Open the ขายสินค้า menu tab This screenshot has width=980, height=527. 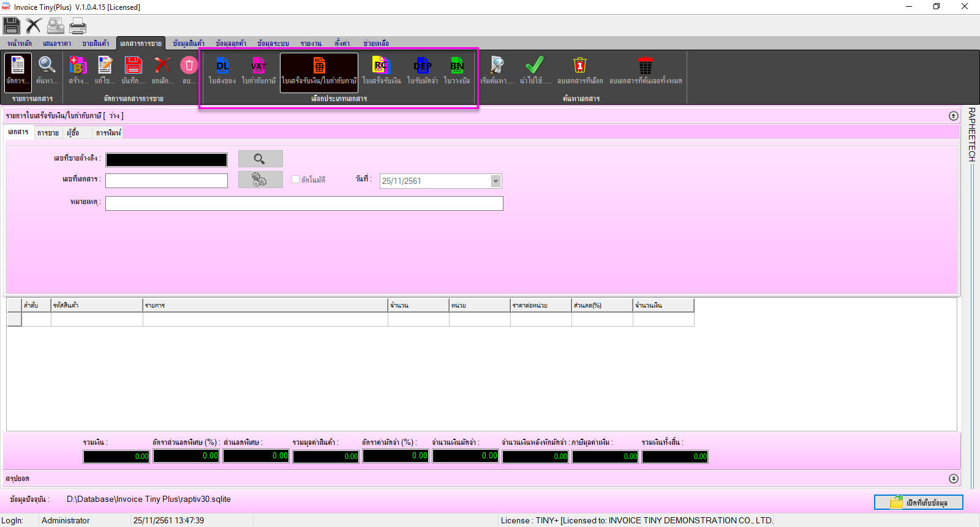point(96,44)
